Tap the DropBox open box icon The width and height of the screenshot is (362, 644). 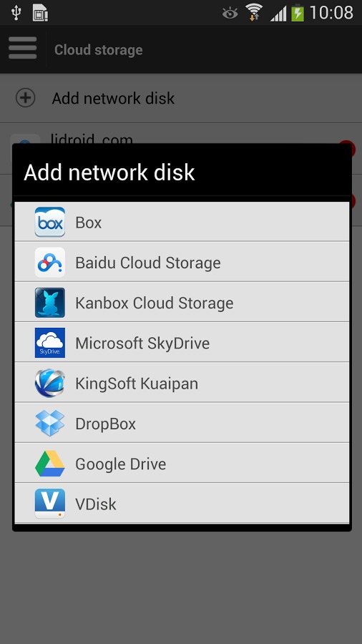pos(49,423)
